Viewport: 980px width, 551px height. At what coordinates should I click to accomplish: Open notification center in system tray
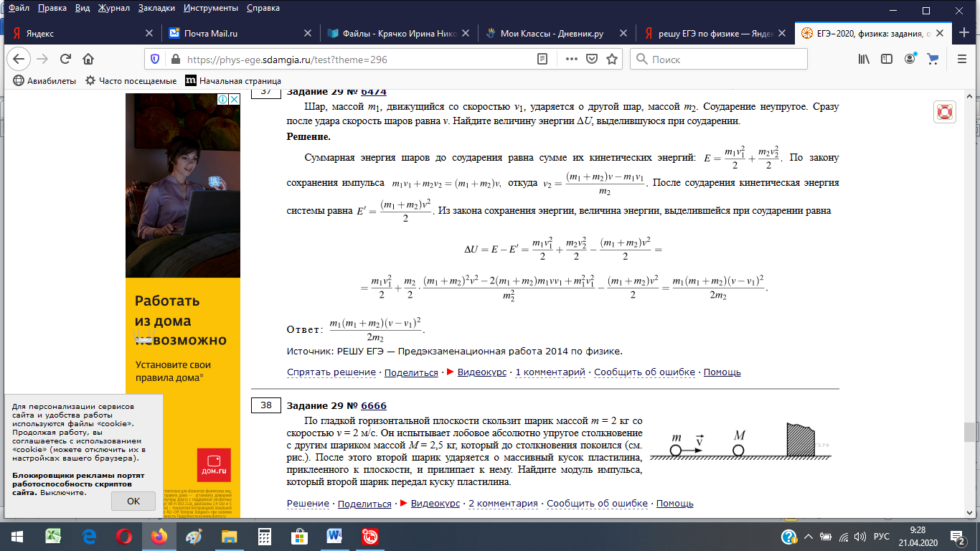point(958,536)
